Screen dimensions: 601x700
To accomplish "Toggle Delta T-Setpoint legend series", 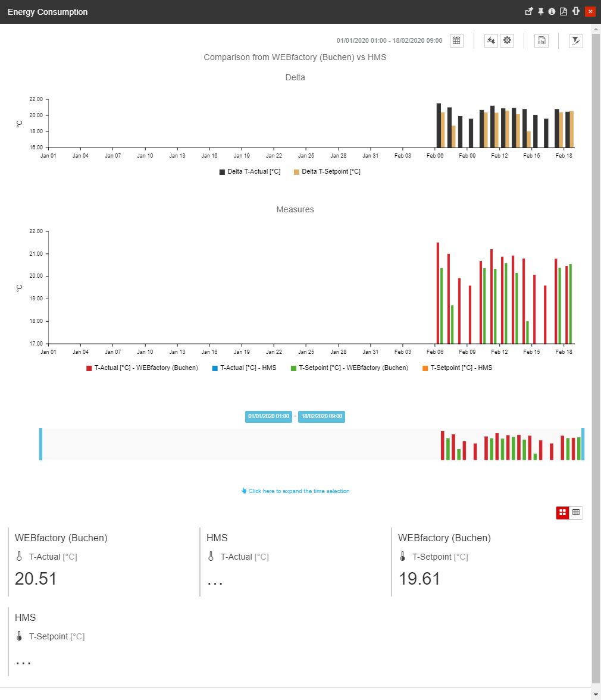I will (x=327, y=172).
